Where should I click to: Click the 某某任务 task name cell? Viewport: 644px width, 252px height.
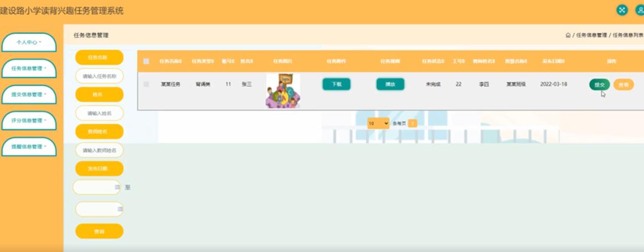(171, 84)
